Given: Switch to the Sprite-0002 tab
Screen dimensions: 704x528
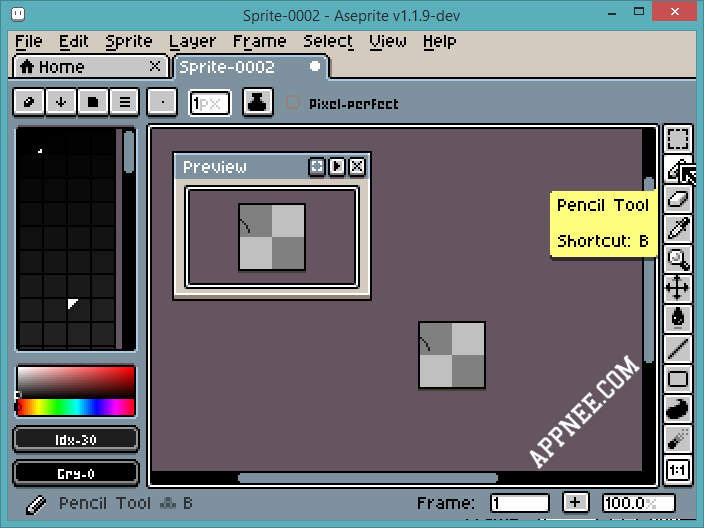Looking at the screenshot, I should pos(251,67).
